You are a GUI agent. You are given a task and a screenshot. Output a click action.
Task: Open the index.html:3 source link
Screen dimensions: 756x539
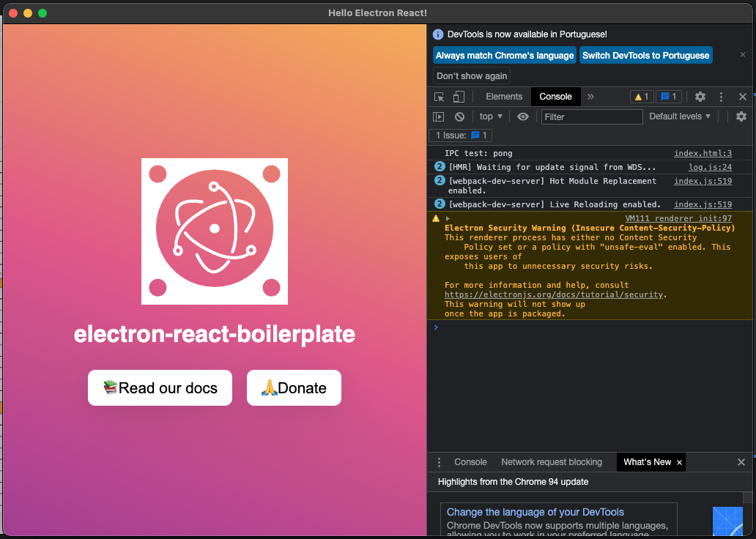[703, 153]
